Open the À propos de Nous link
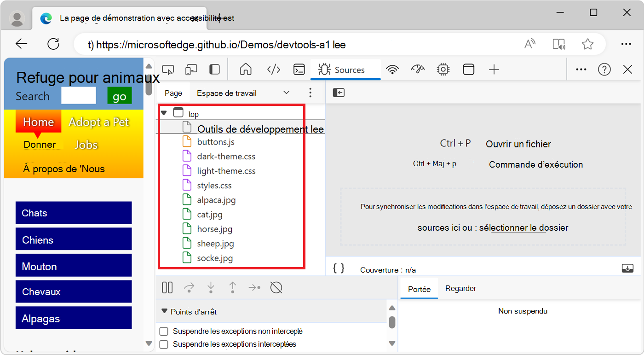 64,169
